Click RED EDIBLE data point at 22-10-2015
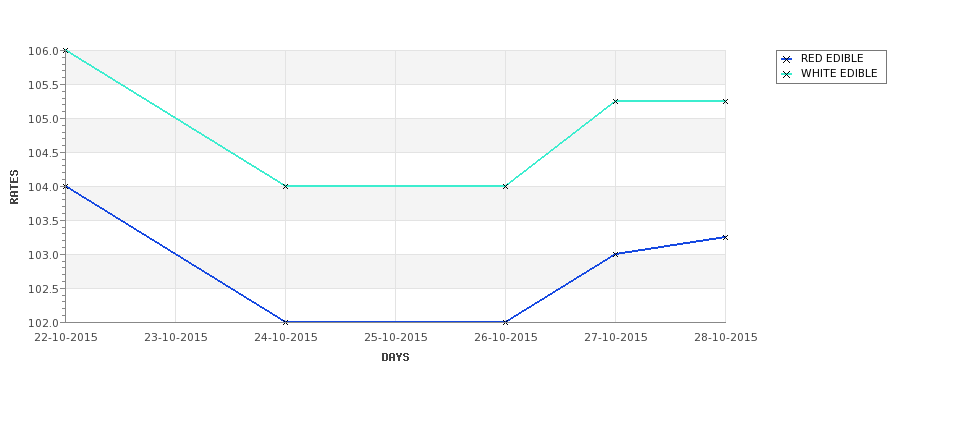975x429 pixels. (65, 187)
